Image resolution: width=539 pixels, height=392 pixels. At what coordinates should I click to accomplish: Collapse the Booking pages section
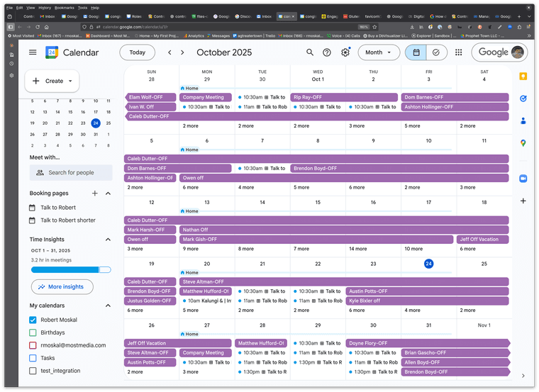click(x=108, y=194)
